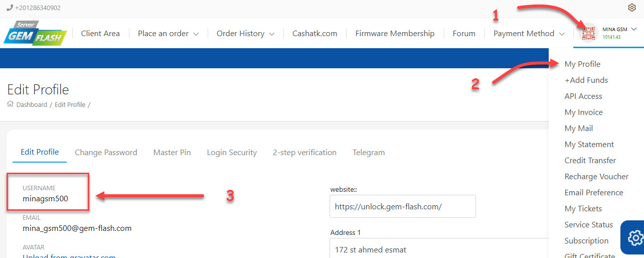Click the phone icon beside the number
644x258 pixels.
tap(10, 8)
